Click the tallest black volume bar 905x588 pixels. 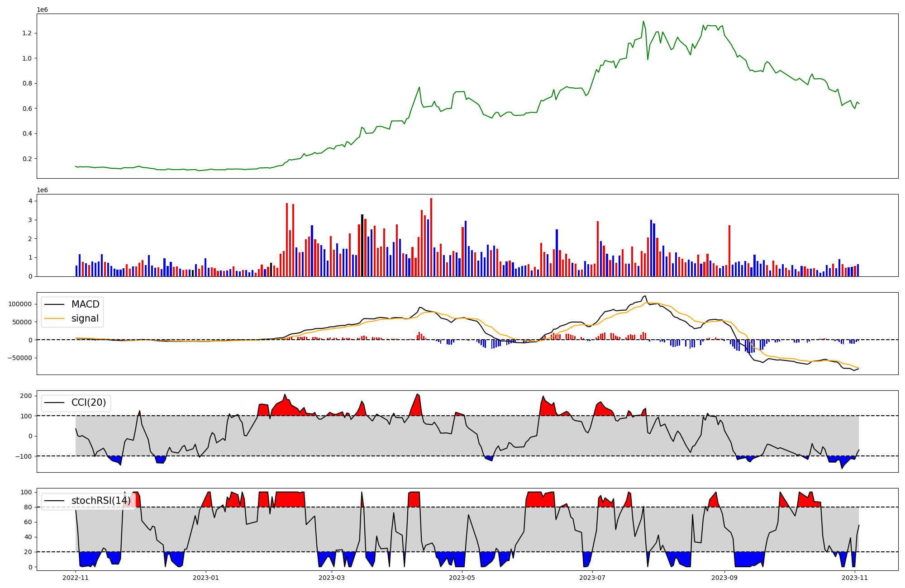click(x=362, y=245)
